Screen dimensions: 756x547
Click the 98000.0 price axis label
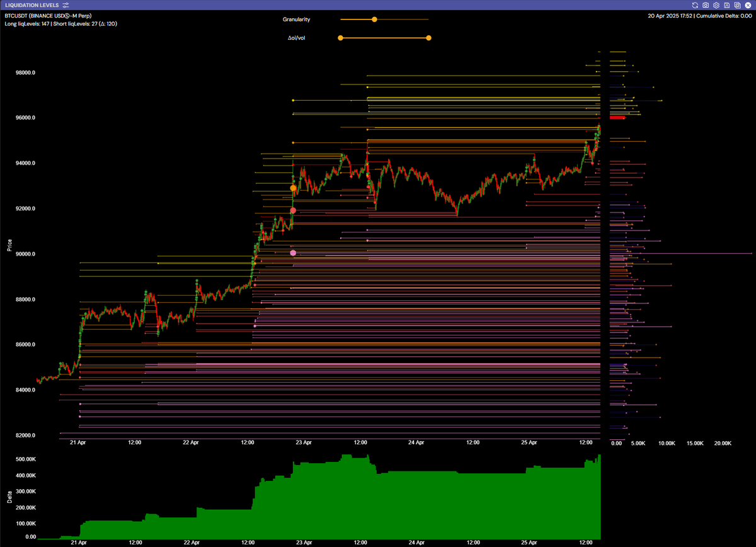click(x=25, y=72)
